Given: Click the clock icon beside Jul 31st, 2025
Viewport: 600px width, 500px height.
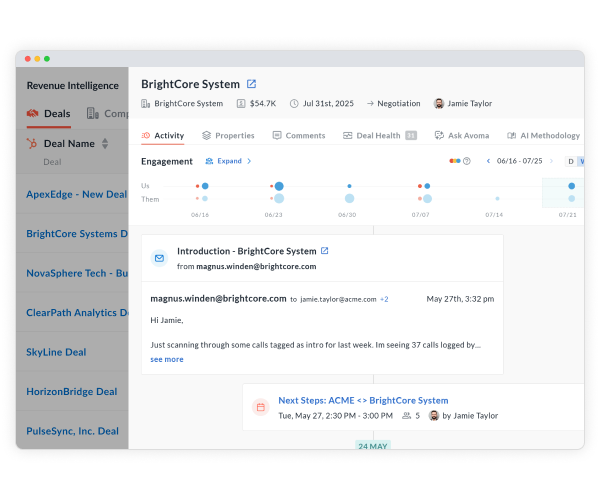Looking at the screenshot, I should [x=294, y=104].
